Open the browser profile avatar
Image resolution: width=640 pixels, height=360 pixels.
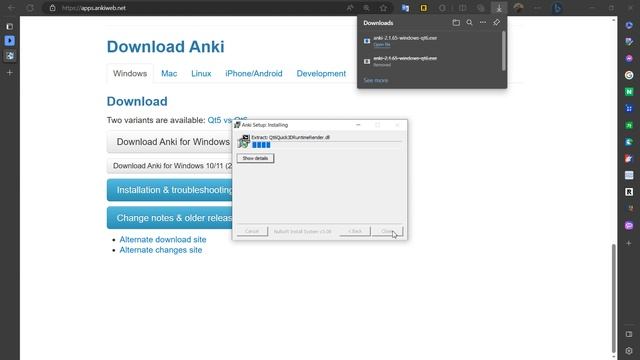[x=518, y=8]
